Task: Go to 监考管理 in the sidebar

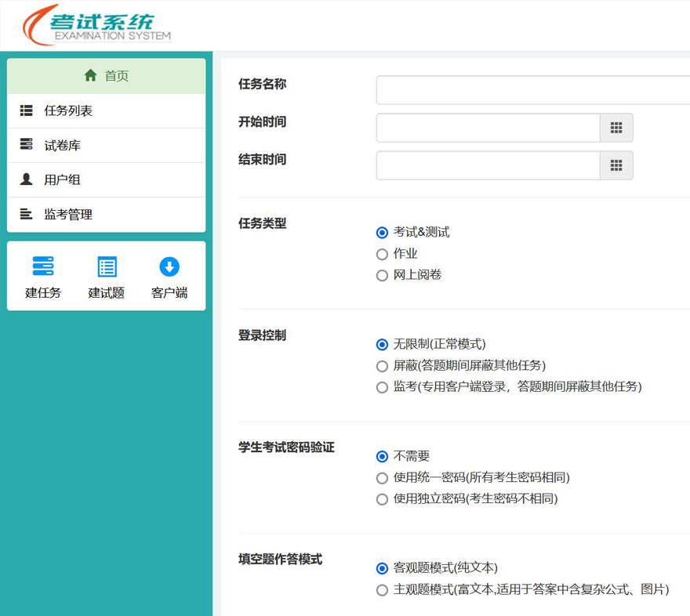Action: tap(68, 214)
